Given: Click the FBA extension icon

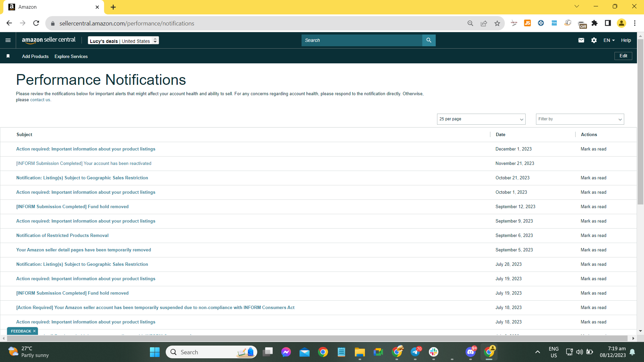Looking at the screenshot, I should coord(554,23).
